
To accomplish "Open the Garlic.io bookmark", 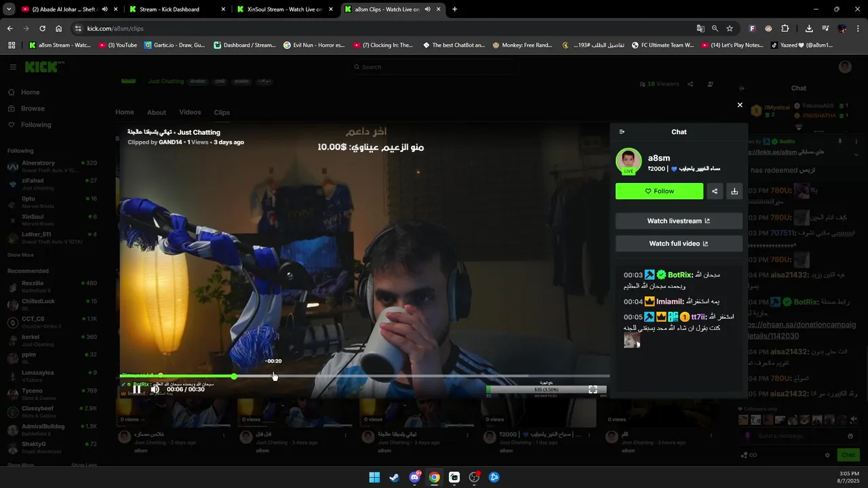I will (175, 45).
